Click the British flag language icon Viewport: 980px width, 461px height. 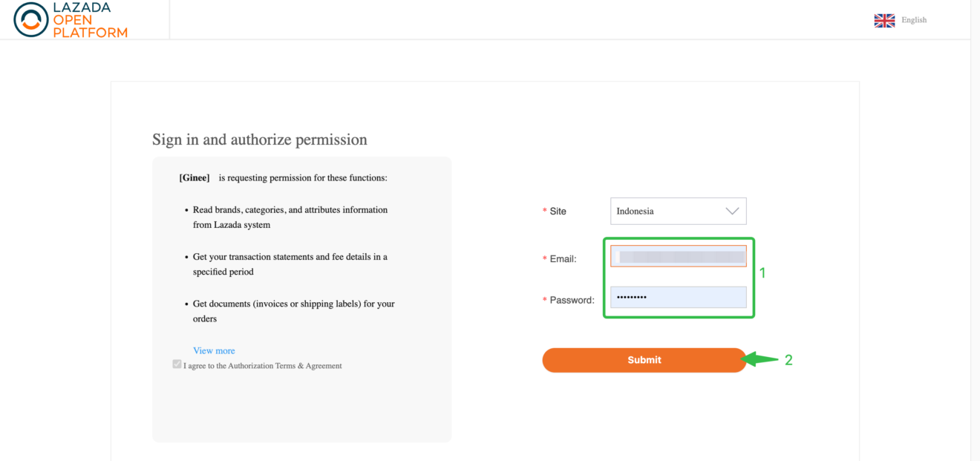(884, 20)
